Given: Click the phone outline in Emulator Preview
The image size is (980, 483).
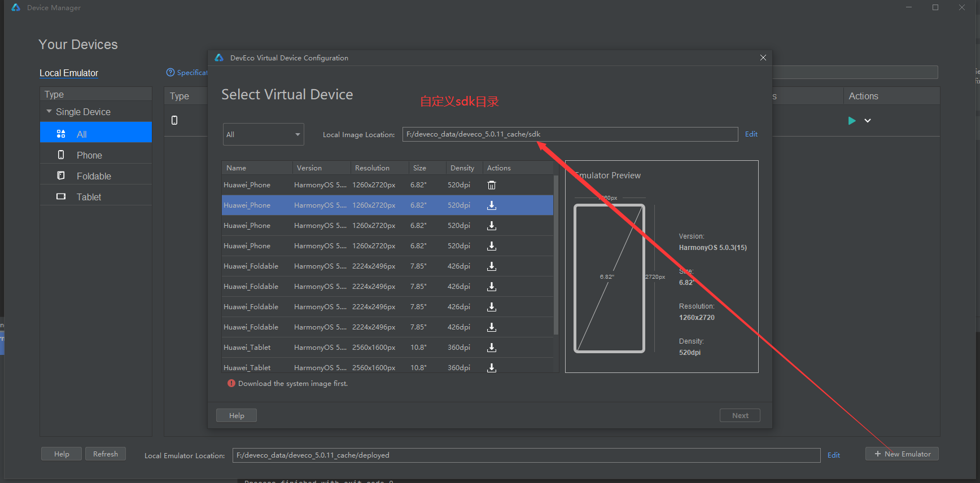Looking at the screenshot, I should pos(609,278).
